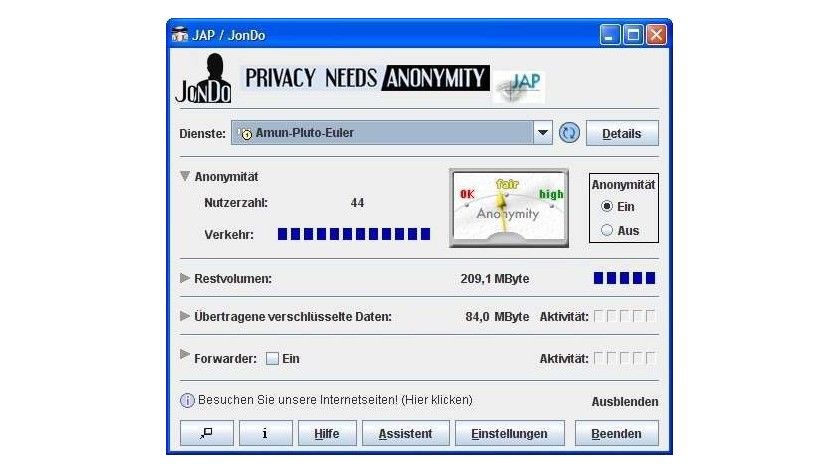Open Einstellungen settings button
The width and height of the screenshot is (840, 473).
click(x=509, y=433)
